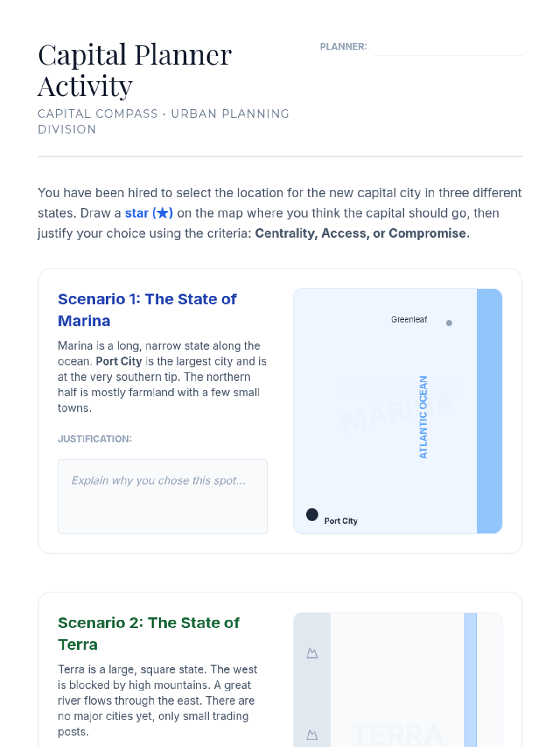
Task: Click the Scenario 2: The State of Terra heading
Action: [148, 634]
